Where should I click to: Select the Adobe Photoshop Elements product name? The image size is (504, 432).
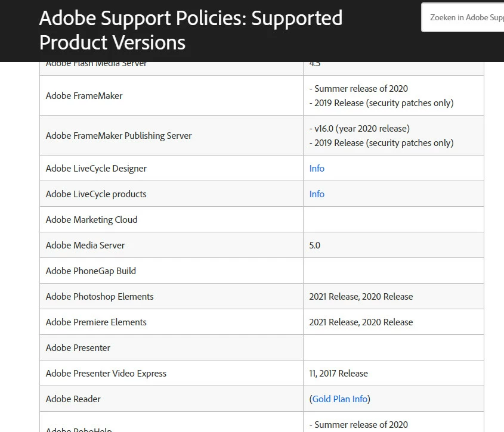click(100, 297)
